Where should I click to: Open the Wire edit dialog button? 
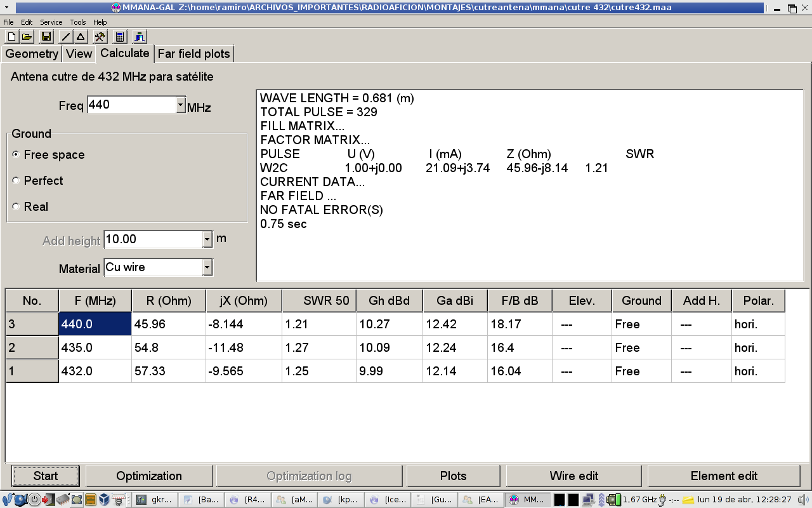tap(573, 476)
